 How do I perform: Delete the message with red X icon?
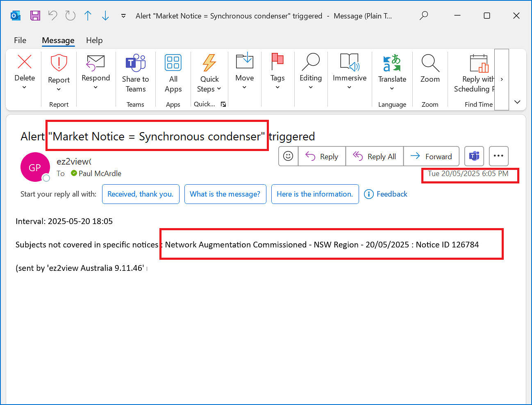click(x=25, y=62)
